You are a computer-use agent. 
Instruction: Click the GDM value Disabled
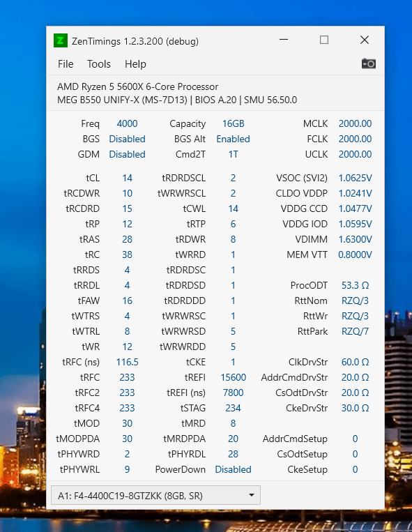click(127, 154)
